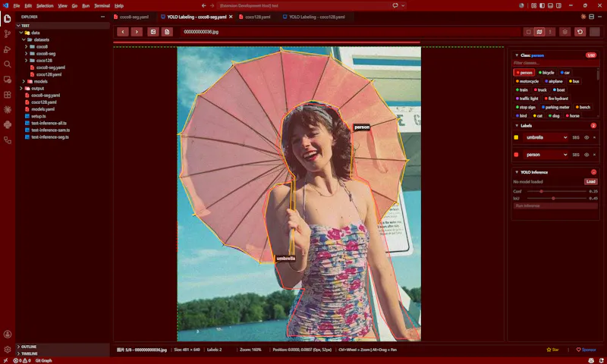The image size is (607, 364).
Task: Collapse the YOLO Inference section
Action: tap(517, 172)
